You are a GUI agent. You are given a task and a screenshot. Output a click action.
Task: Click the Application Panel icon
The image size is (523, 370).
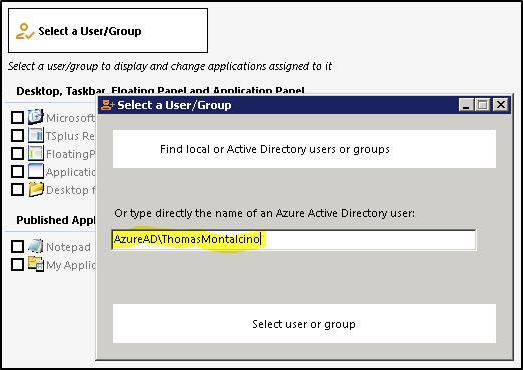[36, 171]
